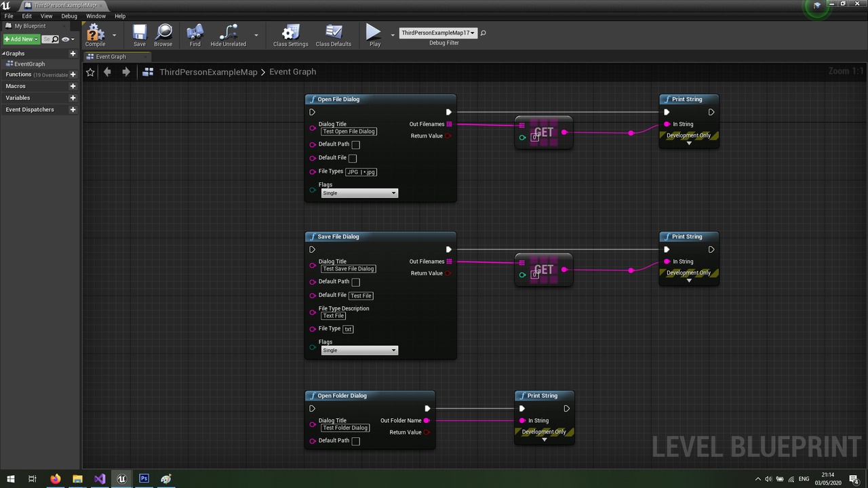The image size is (868, 488).
Task: Start Play in editor
Action: [x=374, y=35]
